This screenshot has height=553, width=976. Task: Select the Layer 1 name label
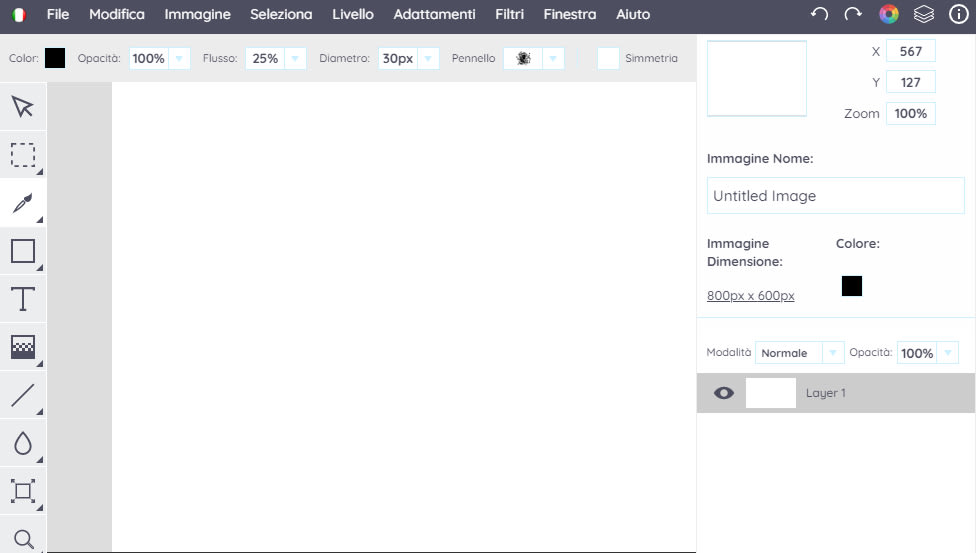pyautogui.click(x=825, y=393)
